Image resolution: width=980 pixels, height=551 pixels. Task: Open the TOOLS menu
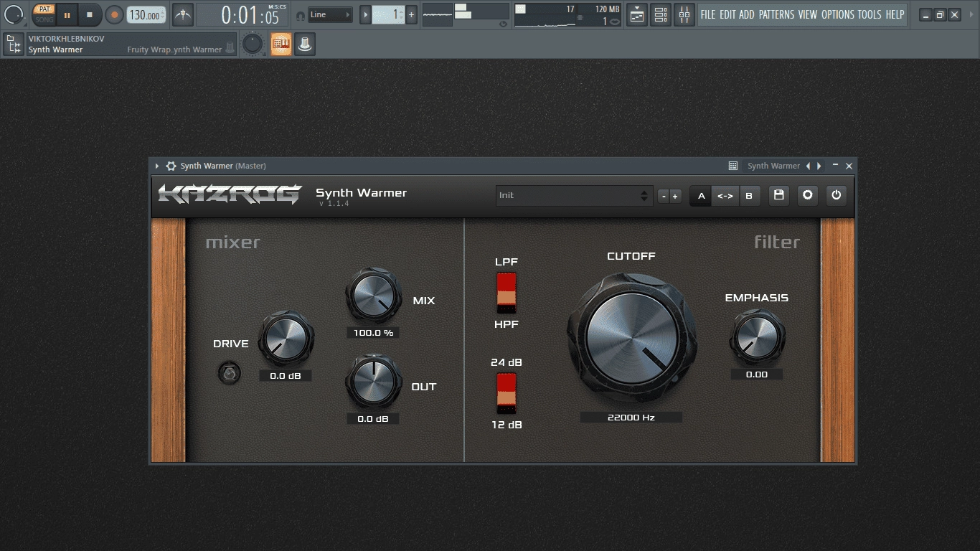pyautogui.click(x=870, y=14)
